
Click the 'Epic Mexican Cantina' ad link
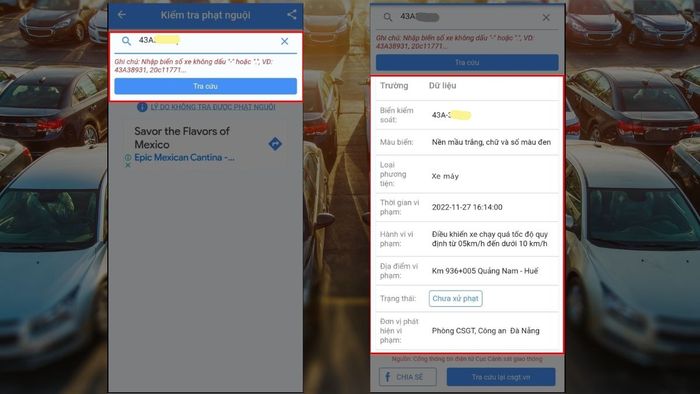point(184,158)
